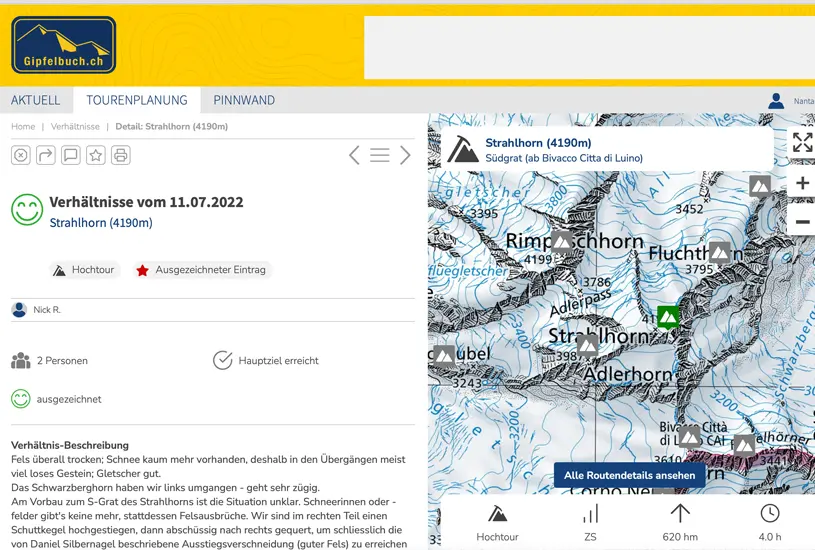This screenshot has width=815, height=550.
Task: Add entry to favorites with star icon
Action: point(96,155)
